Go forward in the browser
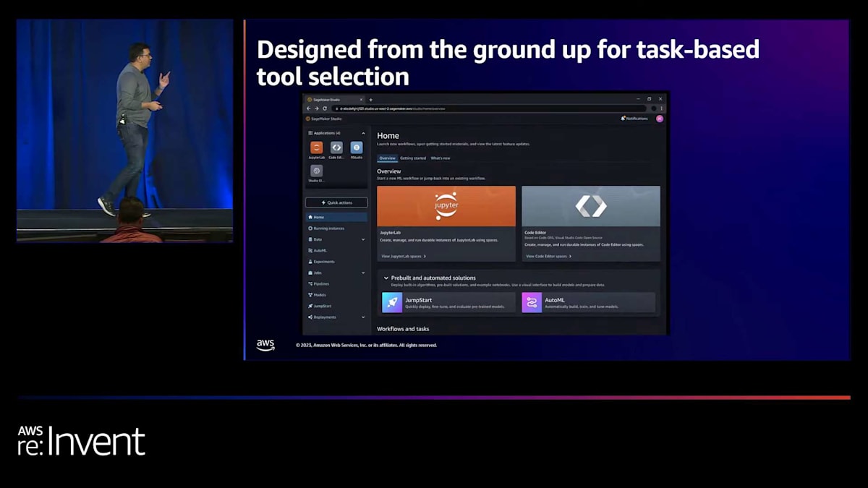 (x=316, y=108)
